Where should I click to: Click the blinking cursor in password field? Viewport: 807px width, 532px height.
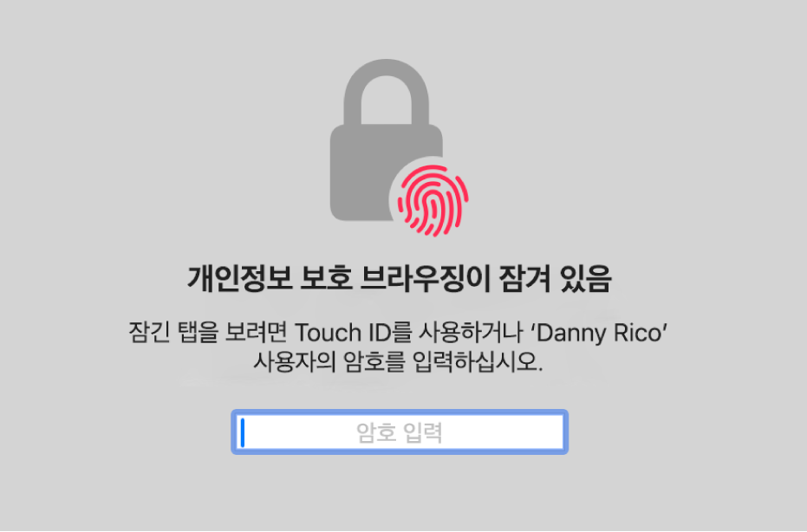(243, 432)
